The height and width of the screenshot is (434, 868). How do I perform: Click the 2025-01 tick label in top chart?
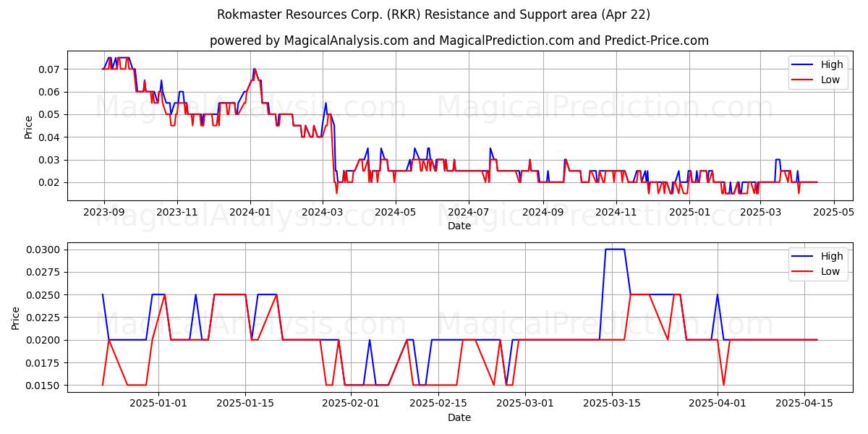pyautogui.click(x=689, y=212)
